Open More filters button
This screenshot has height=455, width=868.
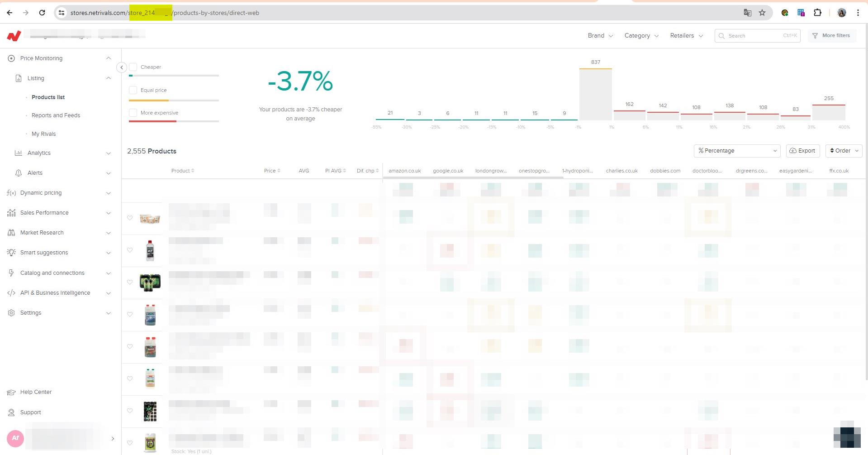(x=831, y=36)
